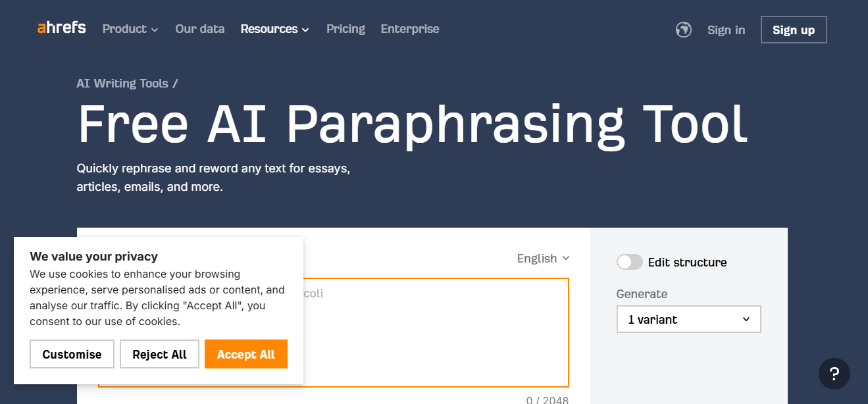868x404 pixels.
Task: Open the English language dropdown
Action: pyautogui.click(x=543, y=259)
